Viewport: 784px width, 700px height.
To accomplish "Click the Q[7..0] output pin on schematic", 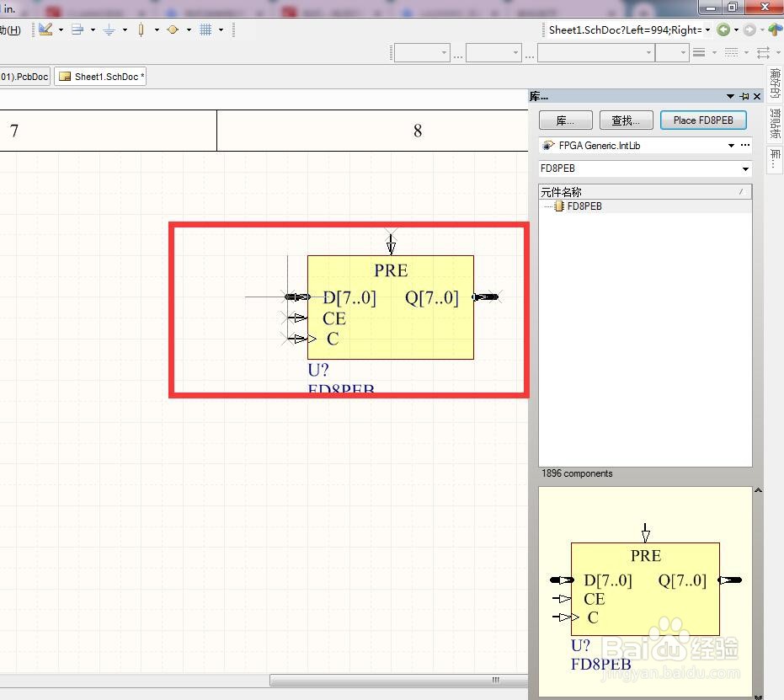I will click(x=486, y=297).
